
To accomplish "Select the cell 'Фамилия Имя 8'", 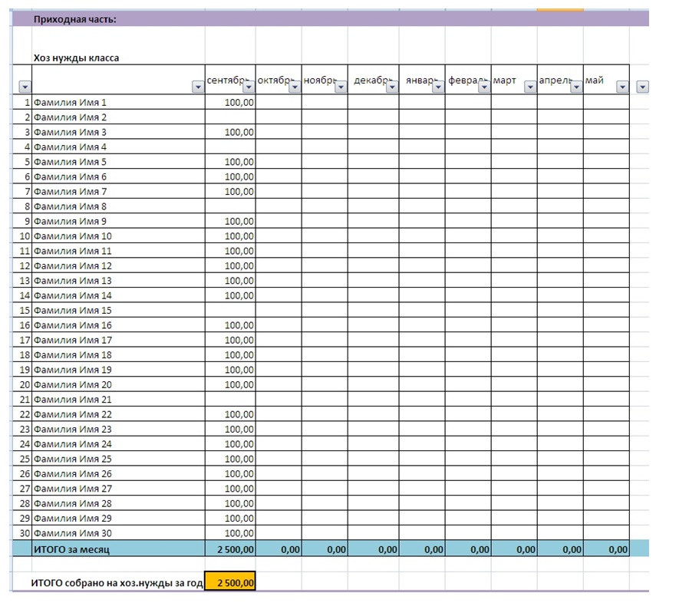I will pyautogui.click(x=118, y=206).
